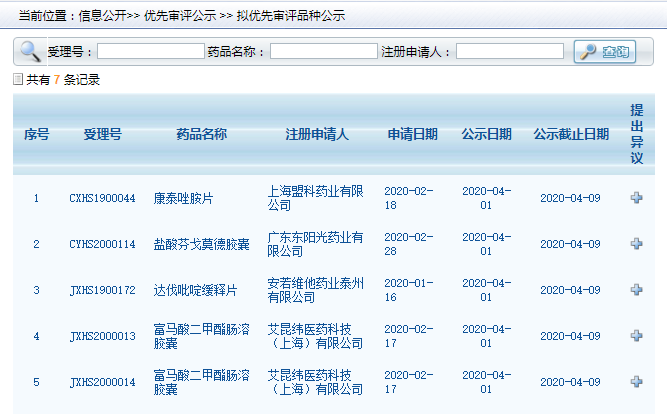The height and width of the screenshot is (414, 667).
Task: Click application date 2020-02-18
Action: pos(409,198)
